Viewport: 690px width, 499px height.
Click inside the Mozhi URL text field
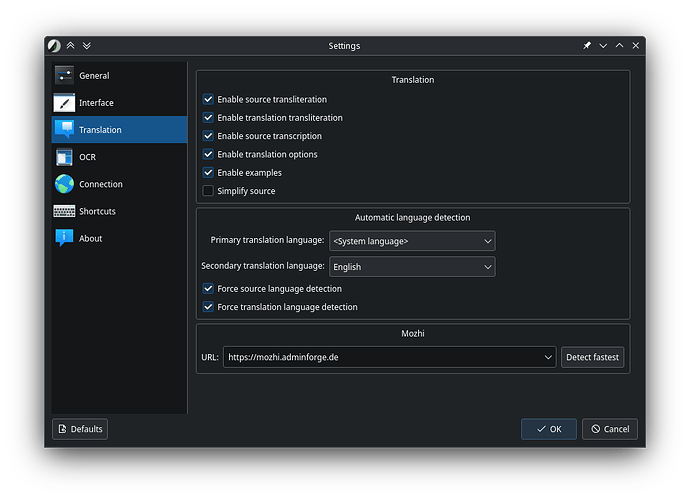pos(380,357)
